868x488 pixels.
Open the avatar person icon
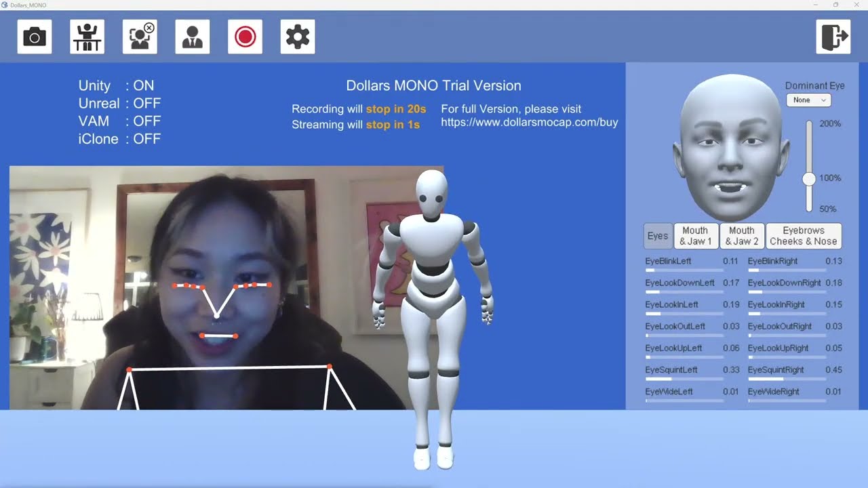pos(193,37)
